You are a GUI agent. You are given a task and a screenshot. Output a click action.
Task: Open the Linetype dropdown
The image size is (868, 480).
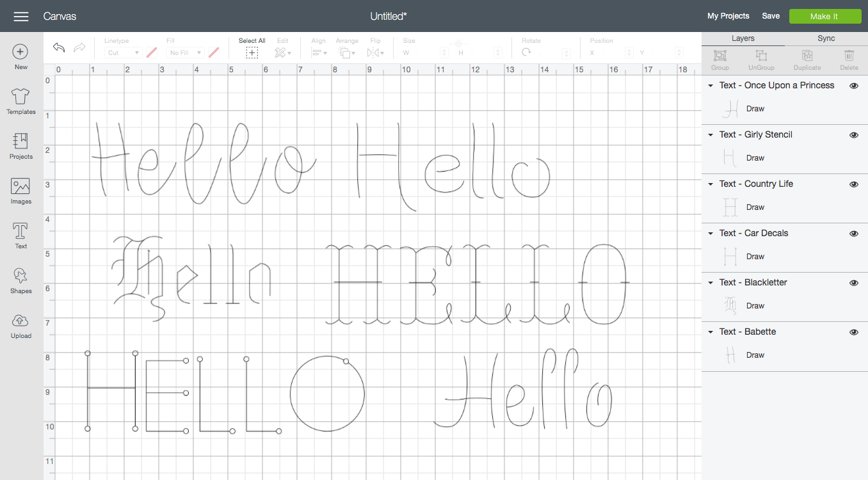click(x=123, y=53)
